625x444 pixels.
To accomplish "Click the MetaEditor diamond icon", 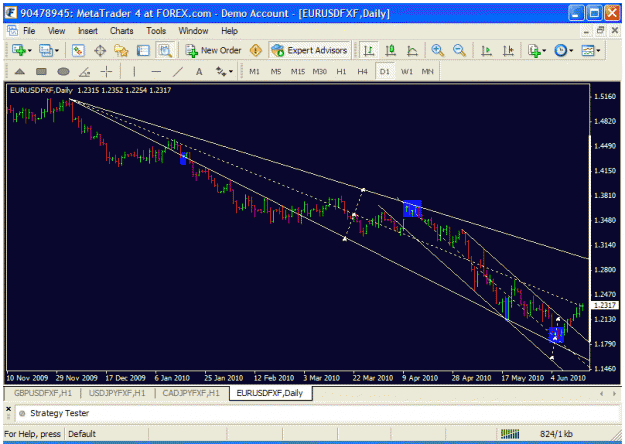I will coord(256,51).
